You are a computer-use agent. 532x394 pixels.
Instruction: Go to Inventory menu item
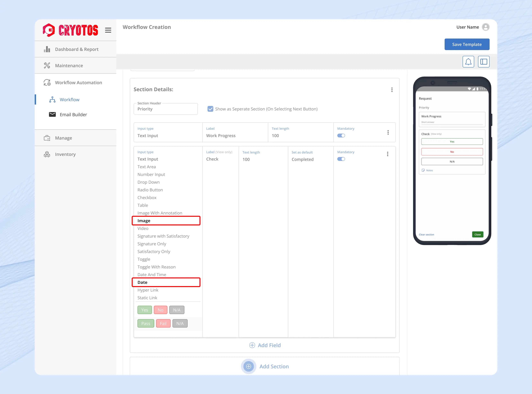coord(65,154)
